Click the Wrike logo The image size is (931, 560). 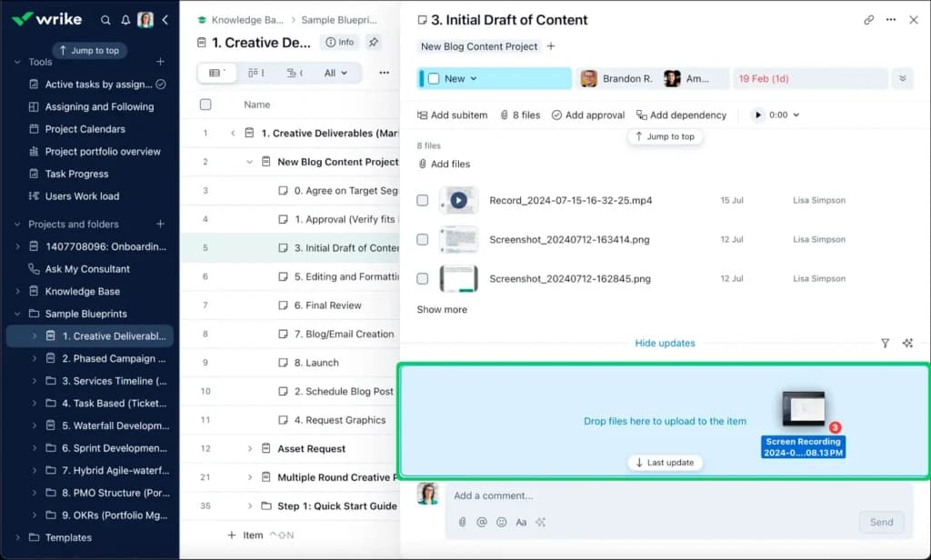[x=47, y=19]
